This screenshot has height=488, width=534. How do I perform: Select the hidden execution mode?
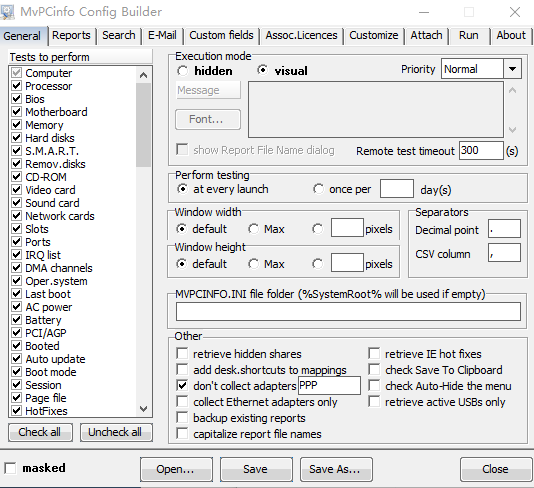pyautogui.click(x=183, y=71)
